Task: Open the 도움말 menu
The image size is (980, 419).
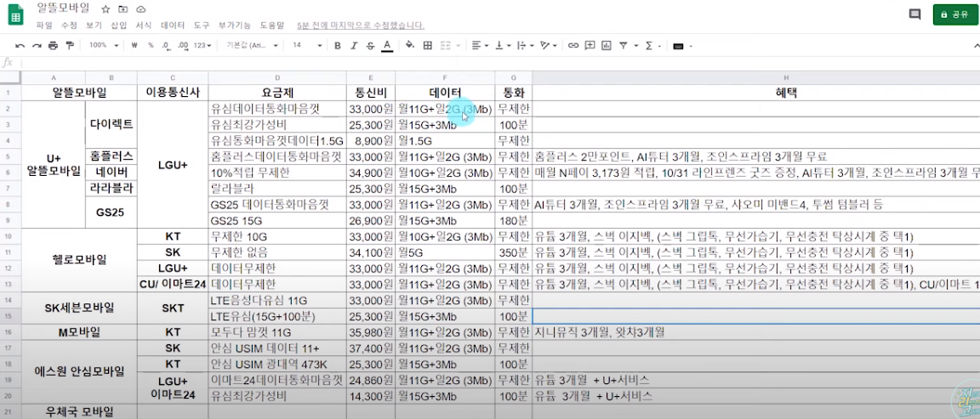Action: pos(272,25)
